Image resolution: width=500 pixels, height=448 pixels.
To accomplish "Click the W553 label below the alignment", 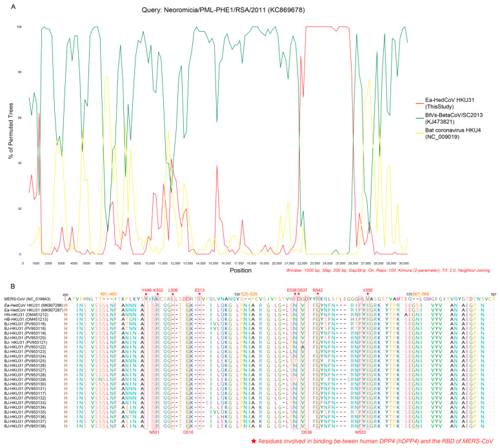I will (361, 433).
